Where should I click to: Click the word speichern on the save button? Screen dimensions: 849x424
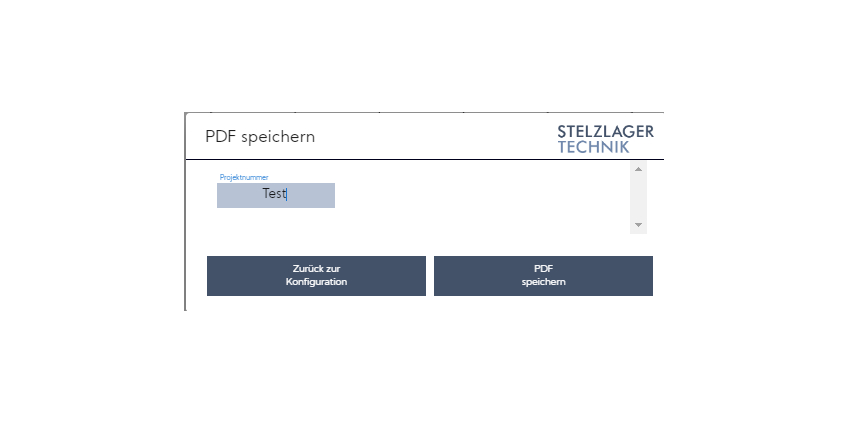(544, 282)
